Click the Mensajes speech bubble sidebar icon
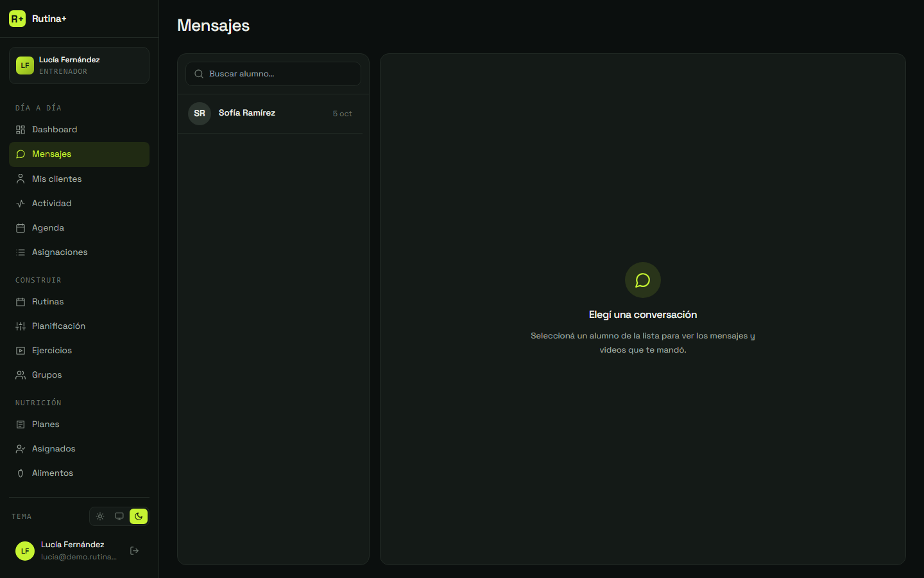This screenshot has width=924, height=578. tap(21, 154)
